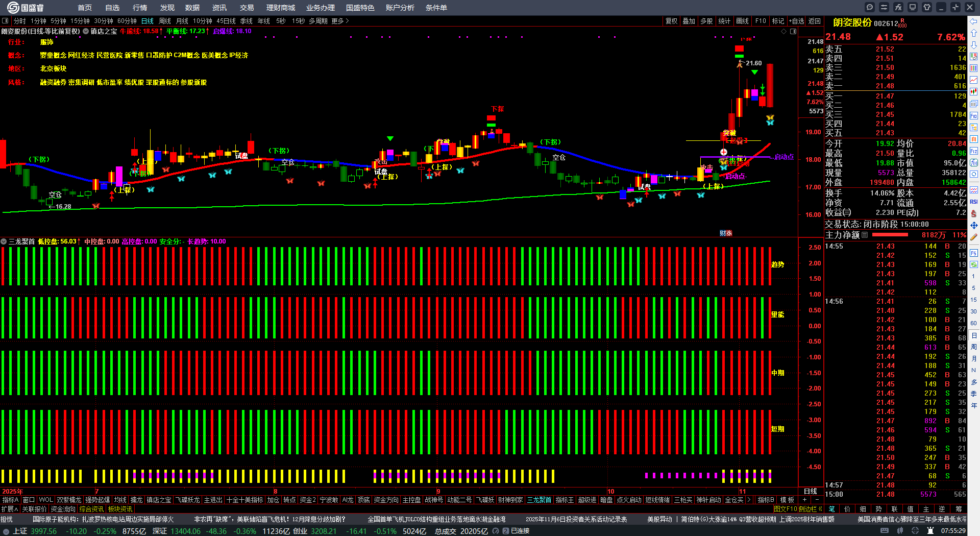Open the message chat icon in title bar
The height and width of the screenshot is (536, 980).
tap(870, 7)
